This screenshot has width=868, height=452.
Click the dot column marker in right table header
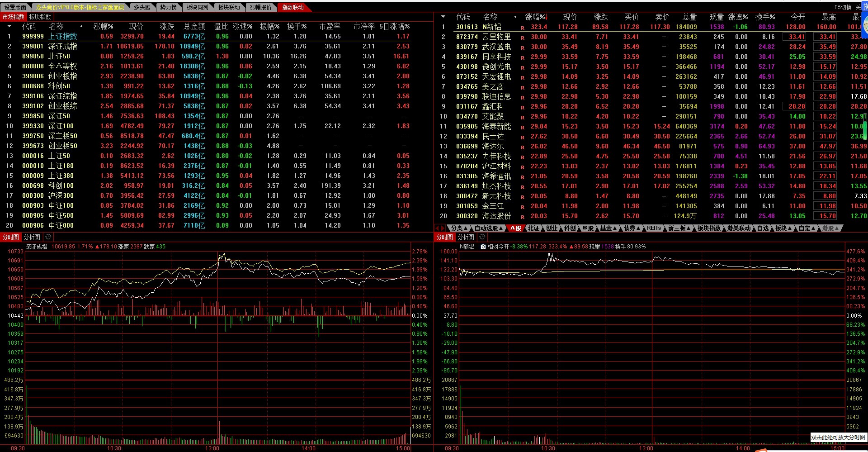[x=515, y=17]
